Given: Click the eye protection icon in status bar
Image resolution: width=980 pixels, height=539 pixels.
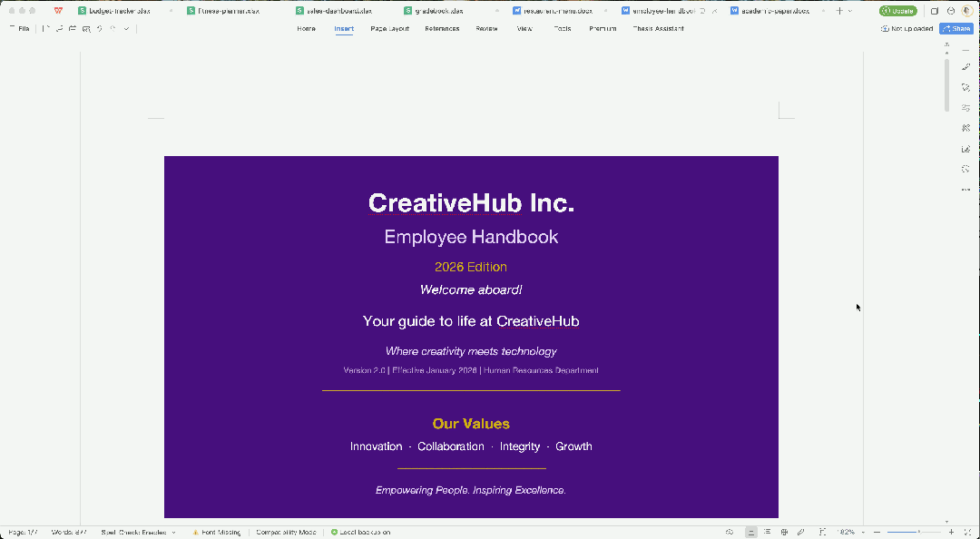Looking at the screenshot, I should click(730, 532).
